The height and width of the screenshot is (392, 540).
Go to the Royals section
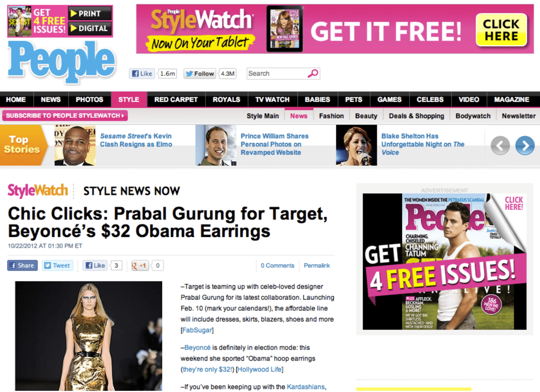(x=226, y=100)
